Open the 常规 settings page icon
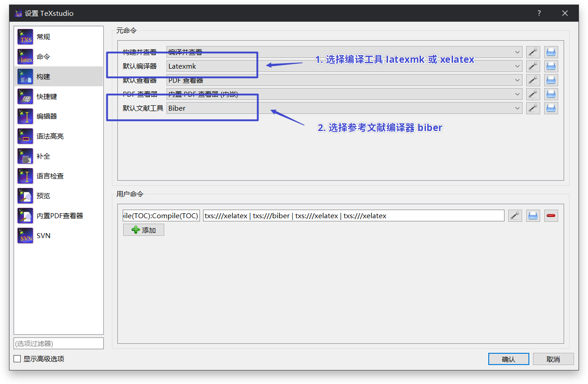This screenshot has height=384, width=588. point(25,37)
